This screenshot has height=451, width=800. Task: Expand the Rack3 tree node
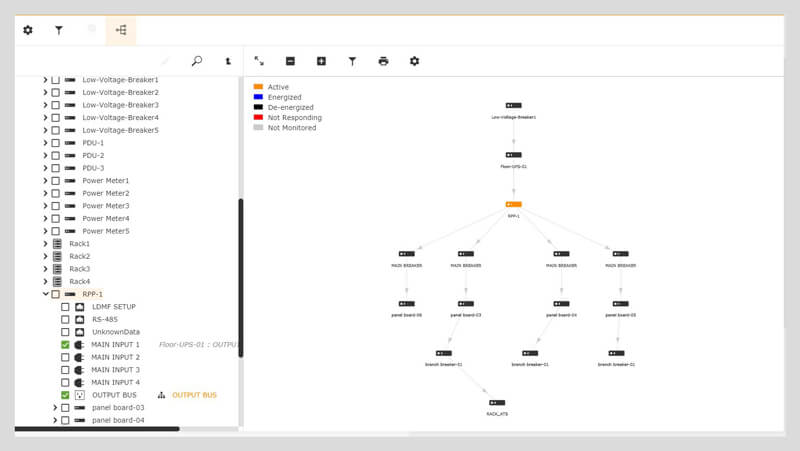pos(45,269)
